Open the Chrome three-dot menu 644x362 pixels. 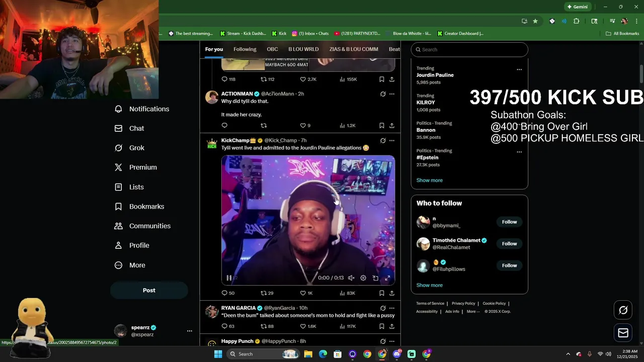(637, 21)
